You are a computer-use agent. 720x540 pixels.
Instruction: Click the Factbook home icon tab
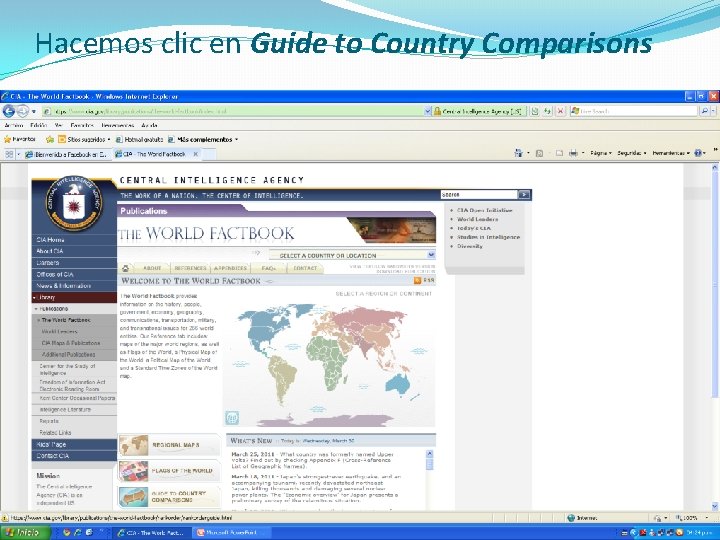click(125, 268)
